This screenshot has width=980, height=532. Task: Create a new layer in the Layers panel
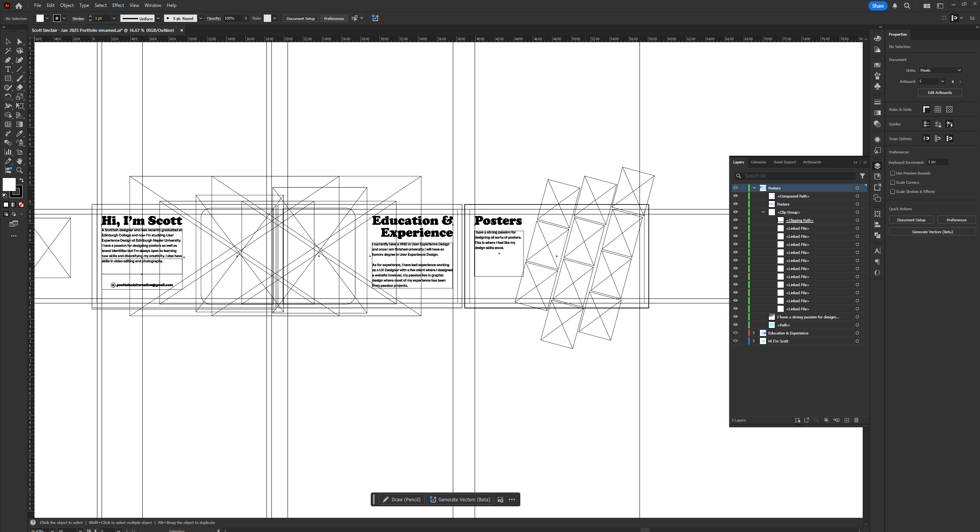[846, 420]
